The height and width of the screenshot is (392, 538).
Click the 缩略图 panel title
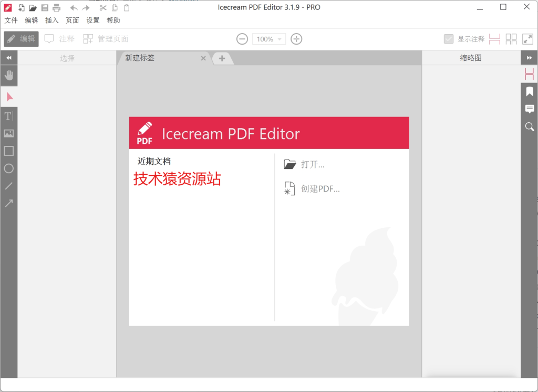(471, 58)
